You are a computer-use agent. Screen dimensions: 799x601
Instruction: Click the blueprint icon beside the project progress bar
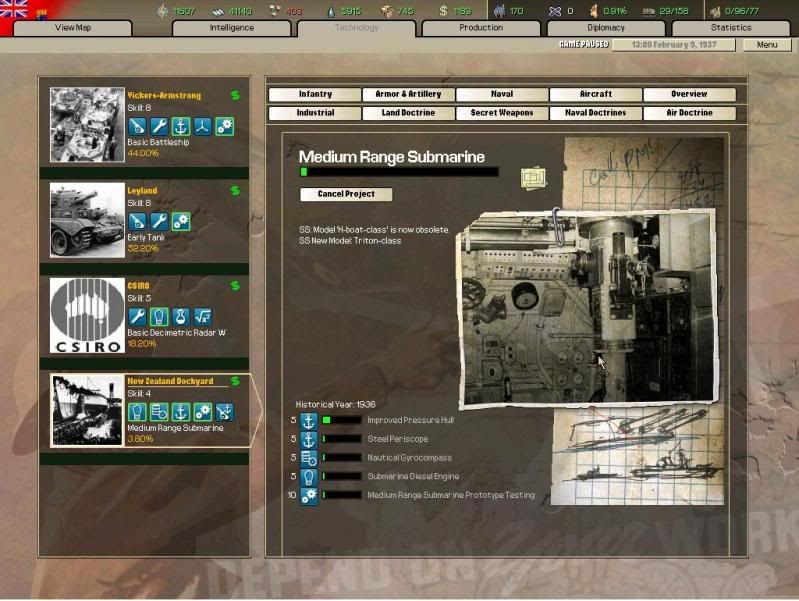click(533, 179)
